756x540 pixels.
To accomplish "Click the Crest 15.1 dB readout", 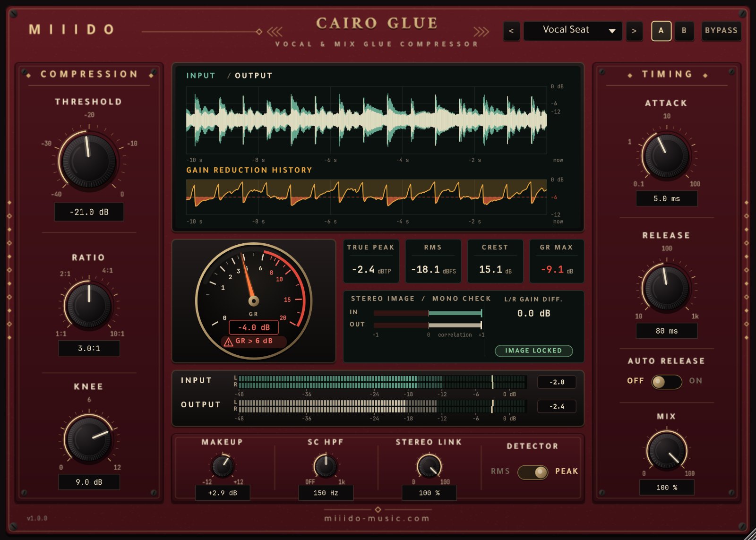I will click(x=495, y=261).
